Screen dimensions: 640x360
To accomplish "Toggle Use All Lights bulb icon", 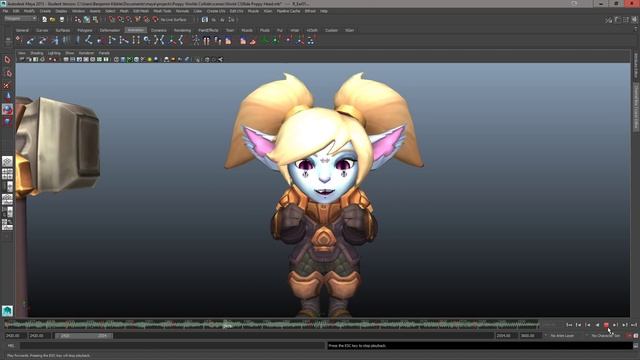I will point(149,60).
